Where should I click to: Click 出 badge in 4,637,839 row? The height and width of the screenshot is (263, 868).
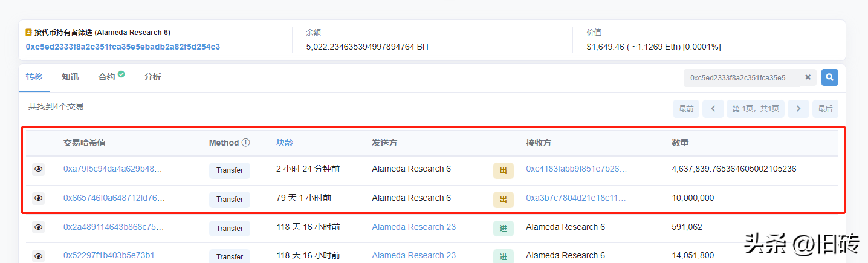click(504, 170)
